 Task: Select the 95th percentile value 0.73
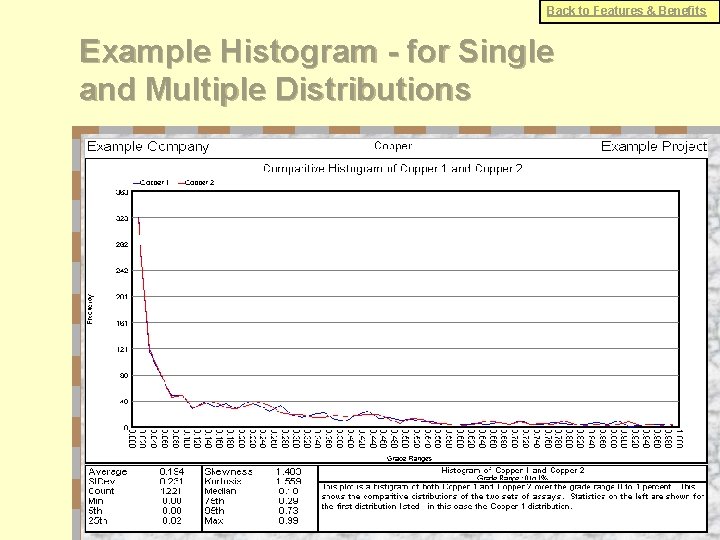288,511
